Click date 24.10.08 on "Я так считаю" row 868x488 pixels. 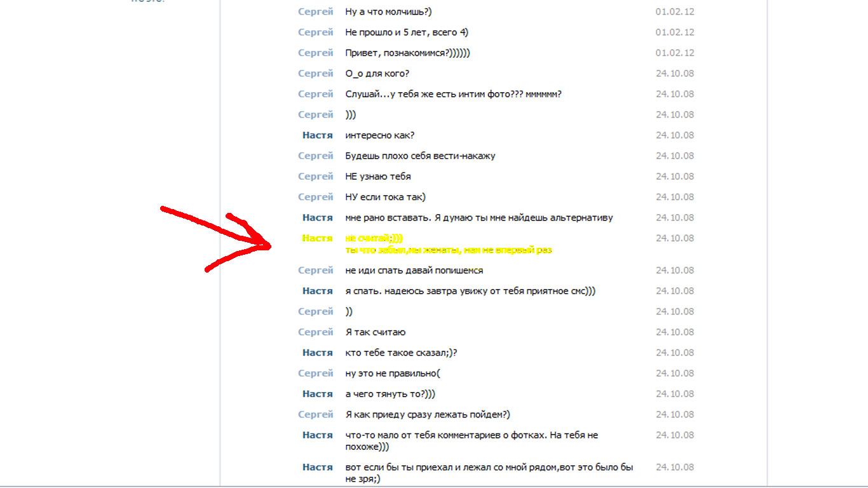[675, 332]
